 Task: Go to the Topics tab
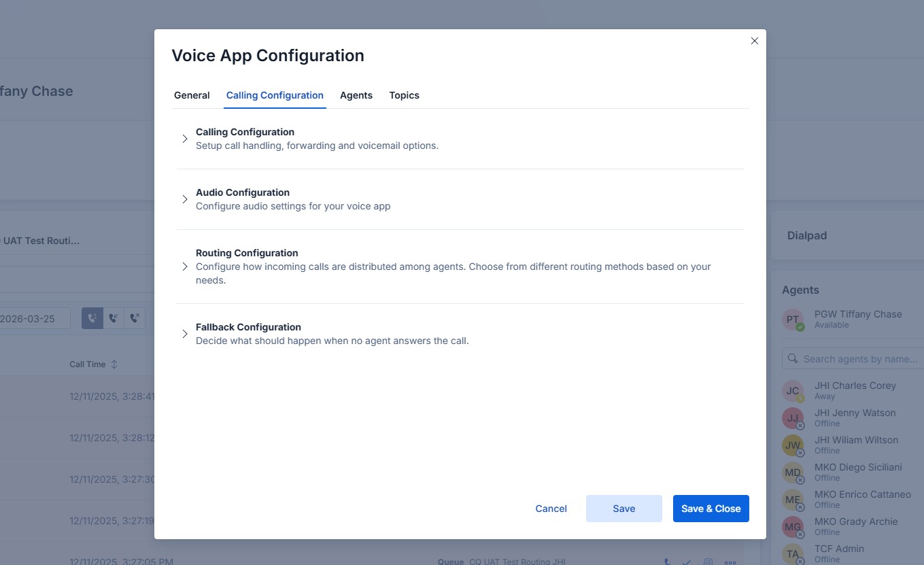pyautogui.click(x=405, y=95)
